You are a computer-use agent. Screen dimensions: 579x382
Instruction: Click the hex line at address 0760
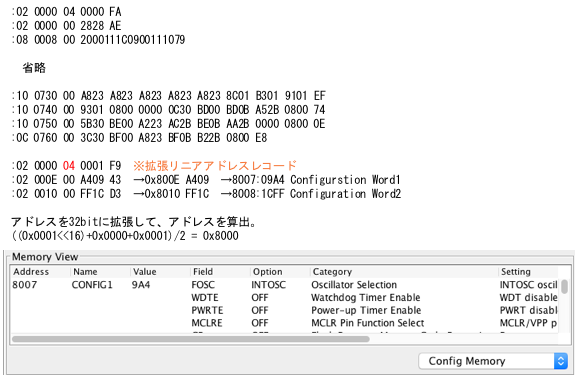[x=139, y=138]
